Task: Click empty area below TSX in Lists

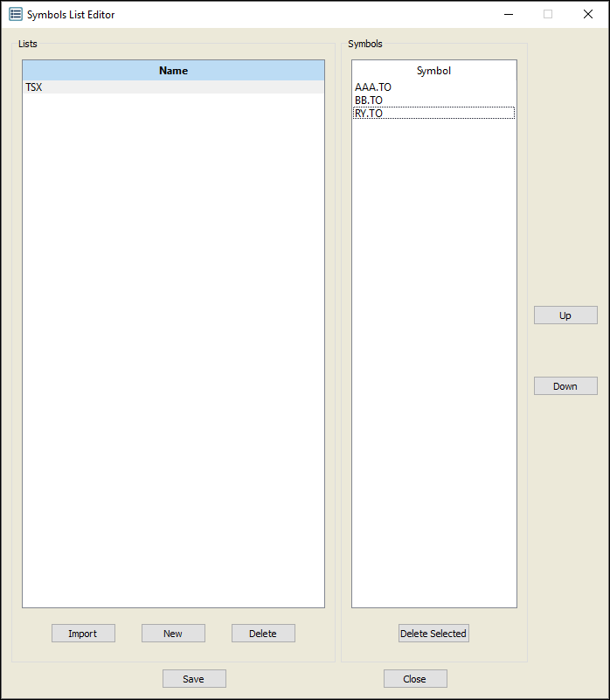Action: pyautogui.click(x=173, y=350)
